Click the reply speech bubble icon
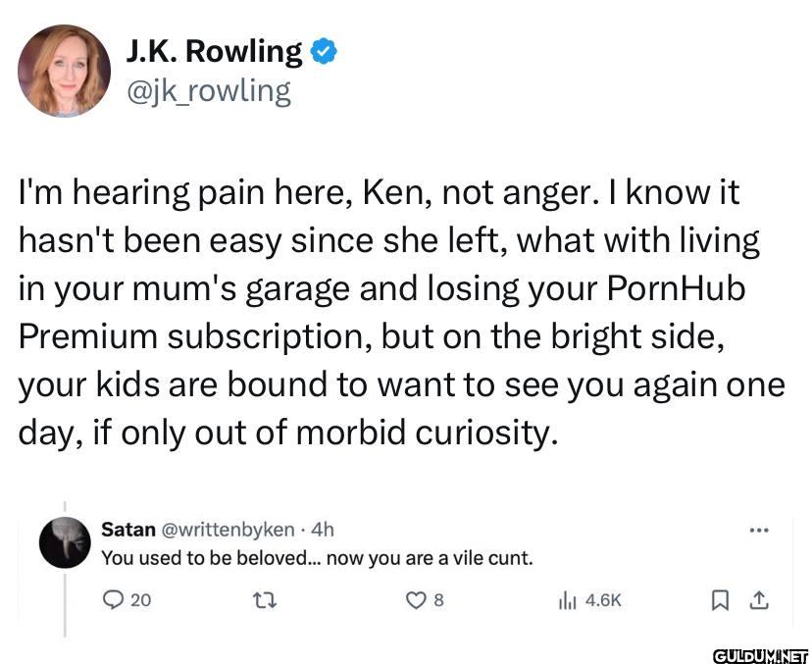This screenshot has height=664, width=812. 114,599
